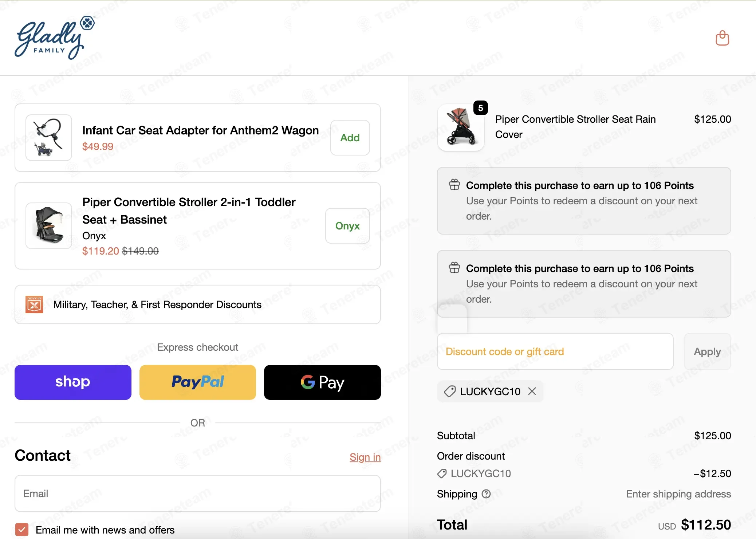Click the Enter shipping address text
This screenshot has width=756, height=539.
pos(678,494)
